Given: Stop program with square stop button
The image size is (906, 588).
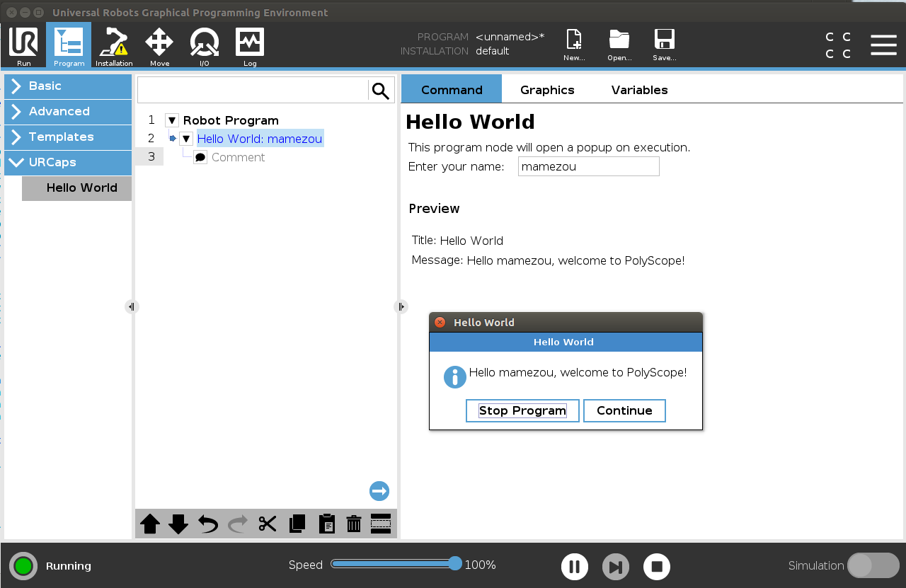Looking at the screenshot, I should [657, 567].
